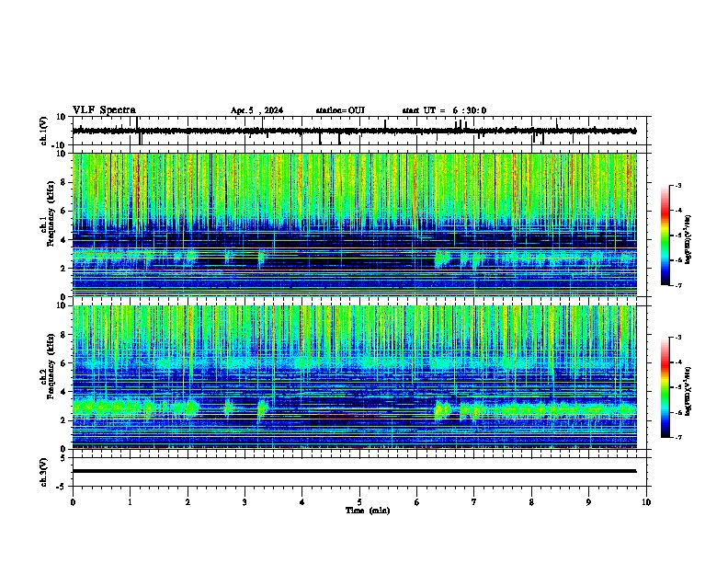Click the "4" kHz tick of ch.2 spectrogram

[64, 392]
